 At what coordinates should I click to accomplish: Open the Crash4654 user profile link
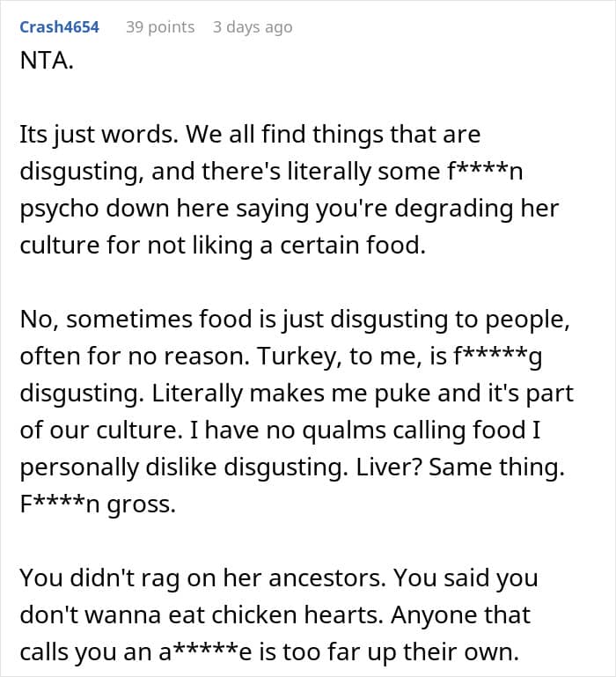pyautogui.click(x=60, y=27)
